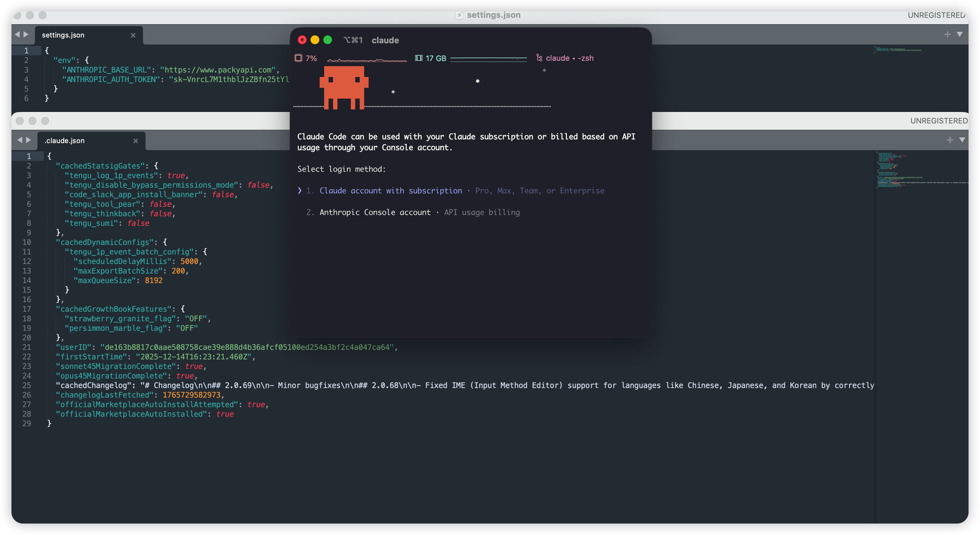Click the CPU usage icon in terminal
The width and height of the screenshot is (980, 535).
298,58
